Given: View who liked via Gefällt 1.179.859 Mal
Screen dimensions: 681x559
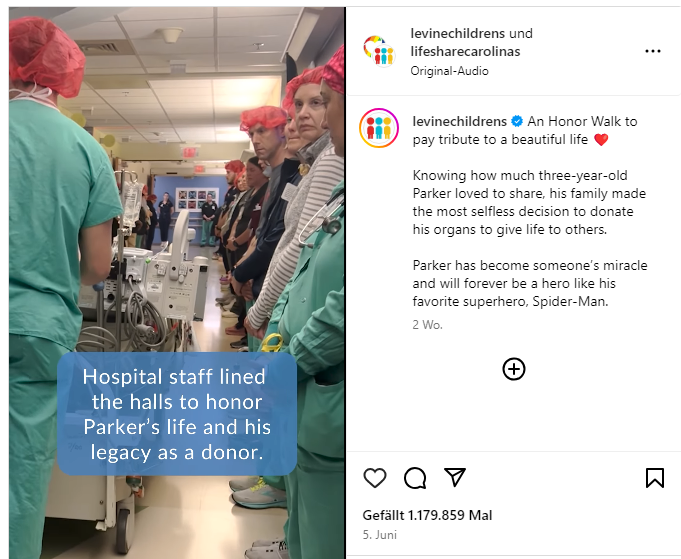Looking at the screenshot, I should click(427, 515).
